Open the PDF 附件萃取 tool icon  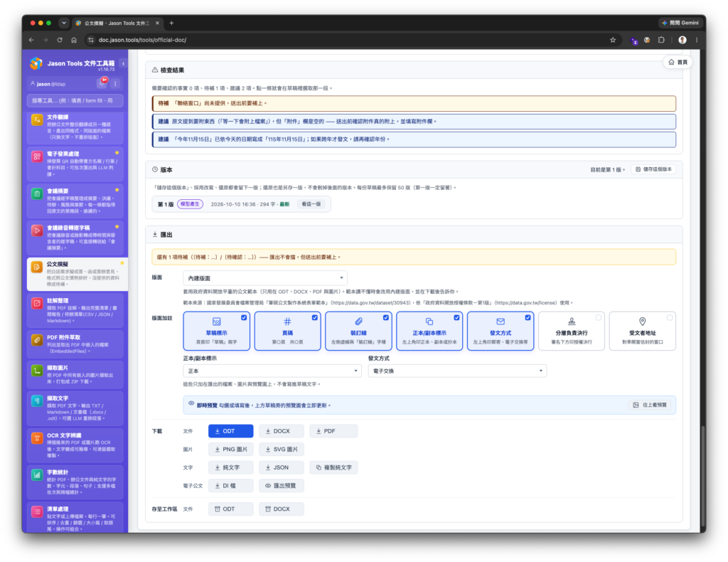point(37,340)
